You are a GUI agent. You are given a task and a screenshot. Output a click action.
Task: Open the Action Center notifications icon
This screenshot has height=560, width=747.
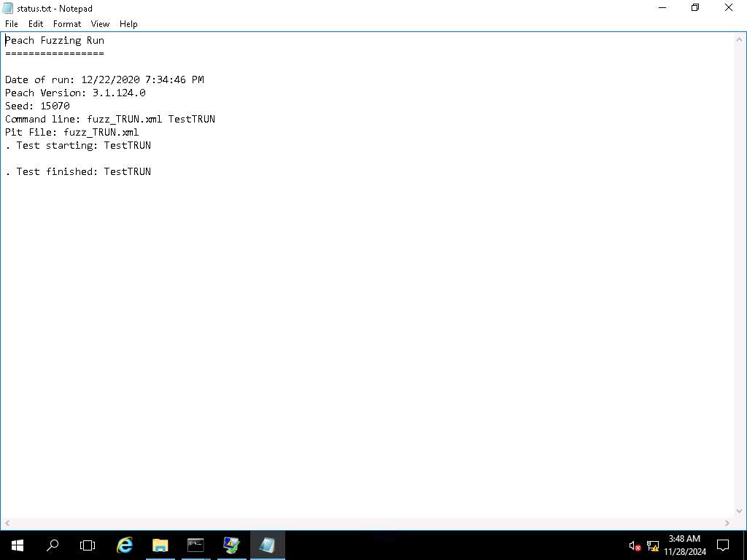coord(723,545)
